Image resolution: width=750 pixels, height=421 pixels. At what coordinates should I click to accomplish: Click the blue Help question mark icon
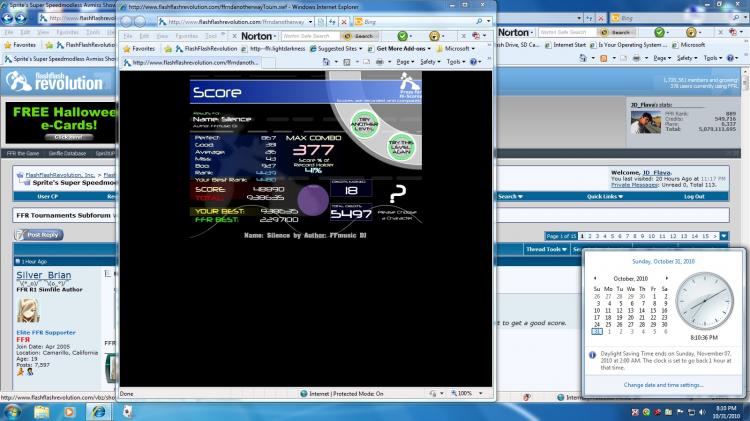point(473,62)
